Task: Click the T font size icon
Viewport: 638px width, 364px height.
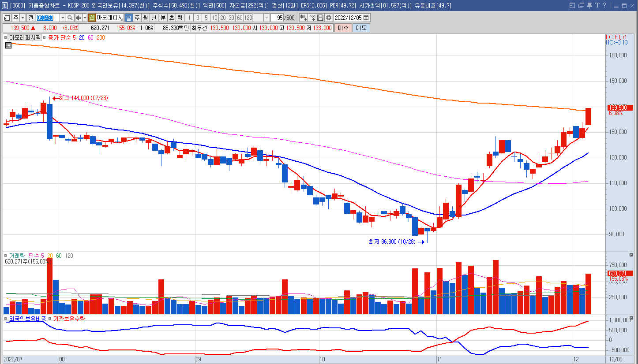Action: click(597, 5)
